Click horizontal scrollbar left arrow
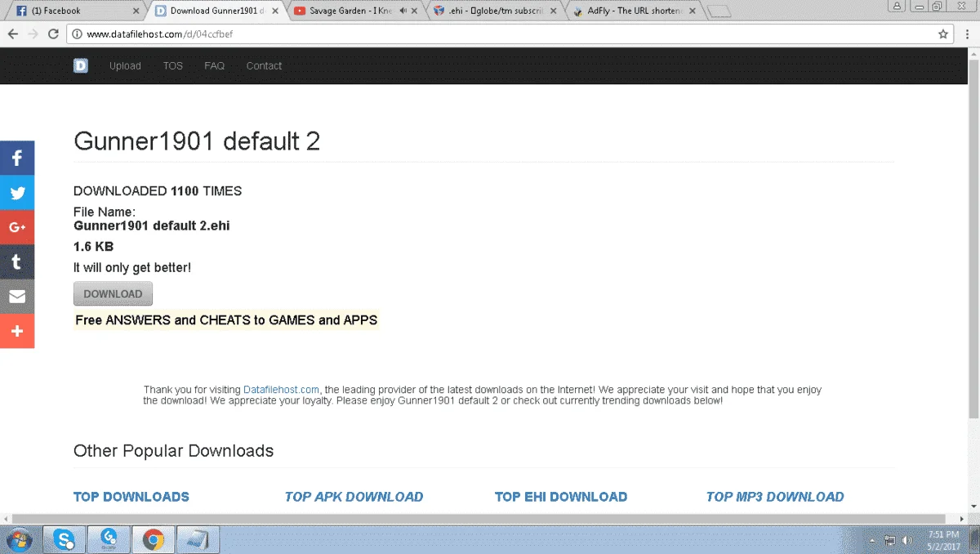980x554 pixels. coord(7,520)
